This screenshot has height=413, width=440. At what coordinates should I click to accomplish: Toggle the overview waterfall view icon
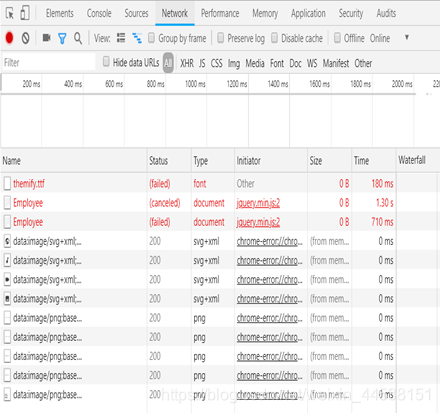(137, 38)
